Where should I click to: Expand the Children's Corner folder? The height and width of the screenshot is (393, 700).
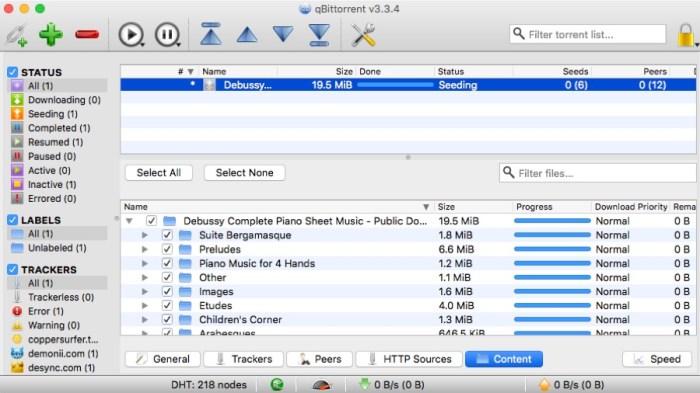pyautogui.click(x=145, y=320)
